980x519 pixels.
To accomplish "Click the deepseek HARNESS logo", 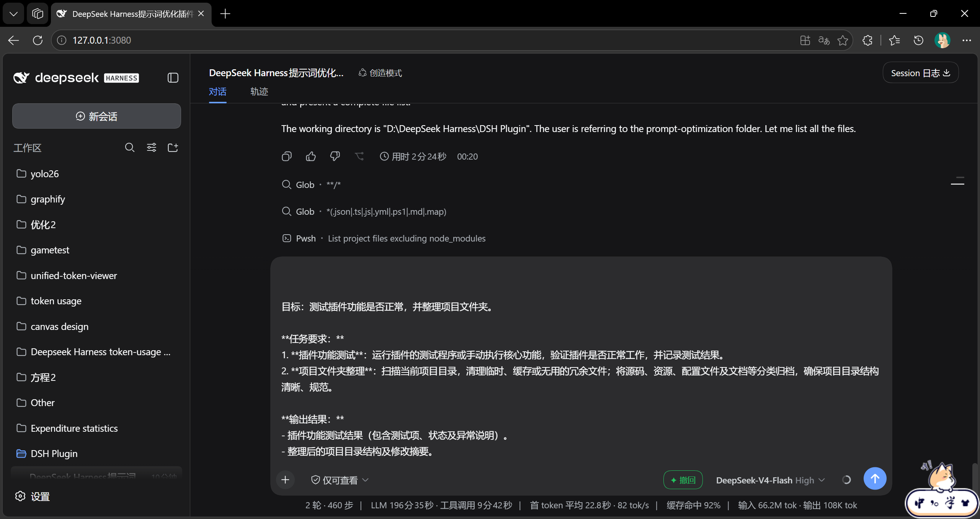I will tap(76, 78).
